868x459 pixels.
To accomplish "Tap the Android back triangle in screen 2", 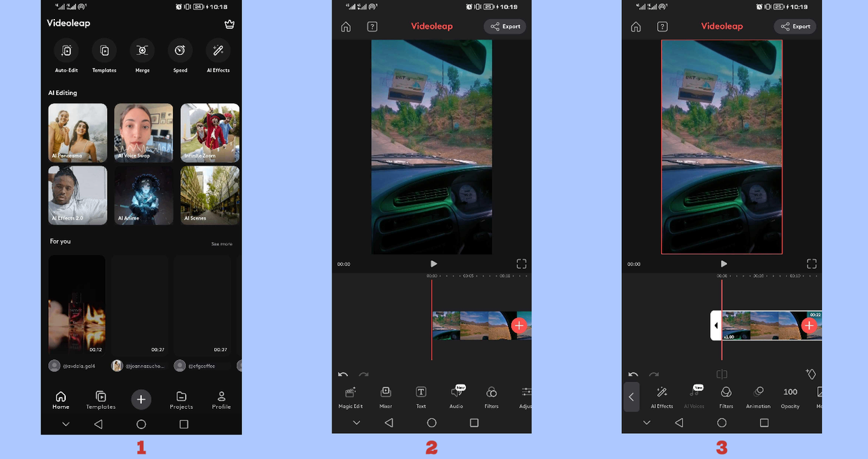I will (389, 422).
